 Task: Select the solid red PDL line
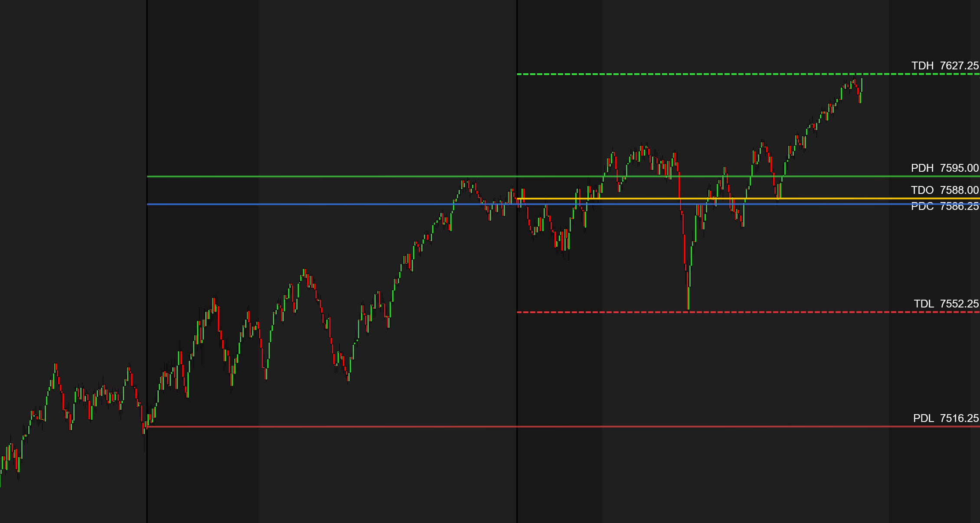564,427
